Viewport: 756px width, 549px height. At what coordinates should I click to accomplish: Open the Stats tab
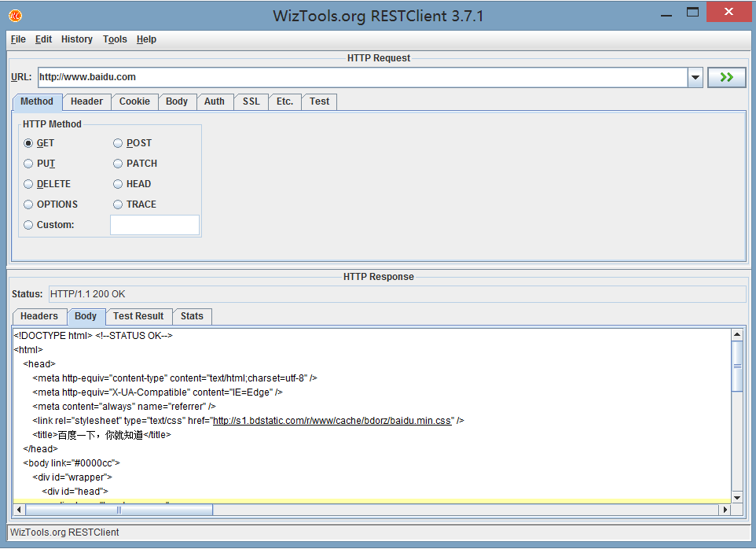point(192,316)
